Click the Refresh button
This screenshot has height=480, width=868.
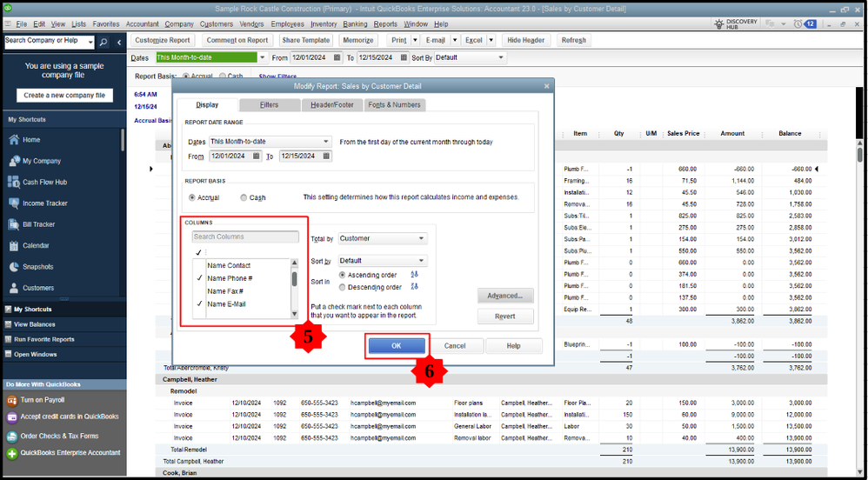coord(573,40)
